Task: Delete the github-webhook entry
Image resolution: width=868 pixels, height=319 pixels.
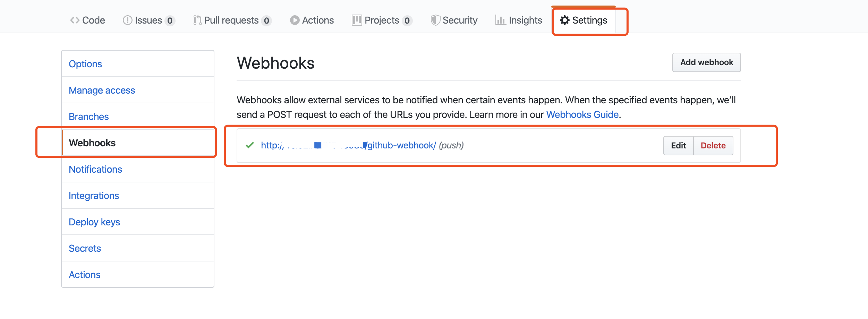Action: [x=713, y=146]
